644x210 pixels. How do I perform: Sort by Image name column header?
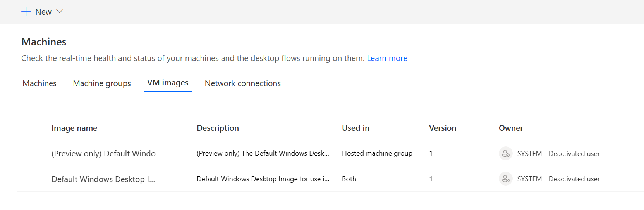pyautogui.click(x=74, y=128)
